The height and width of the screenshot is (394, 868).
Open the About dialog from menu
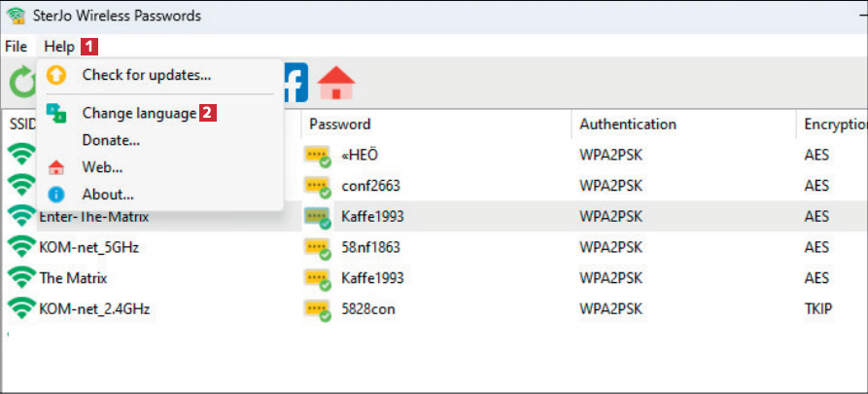click(x=107, y=195)
